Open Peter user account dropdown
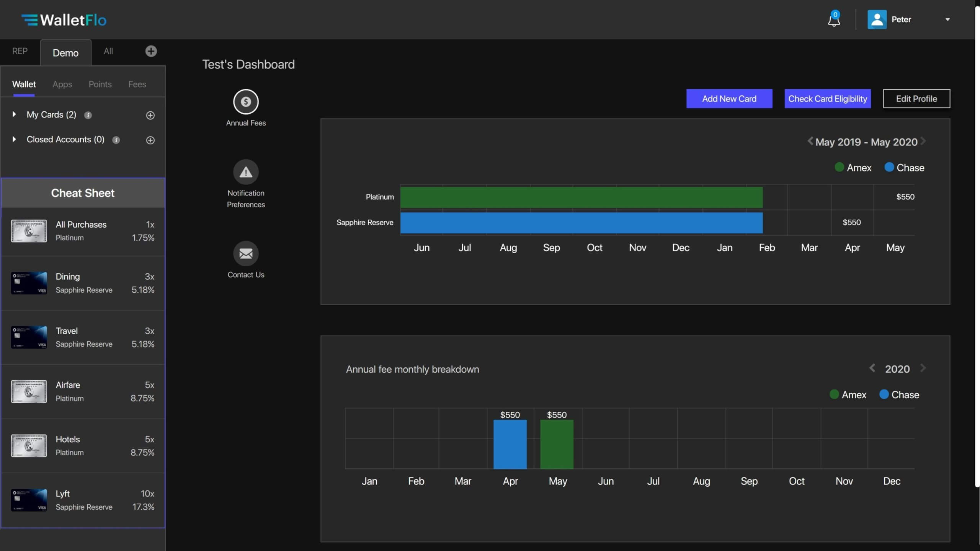The width and height of the screenshot is (980, 551). (947, 20)
